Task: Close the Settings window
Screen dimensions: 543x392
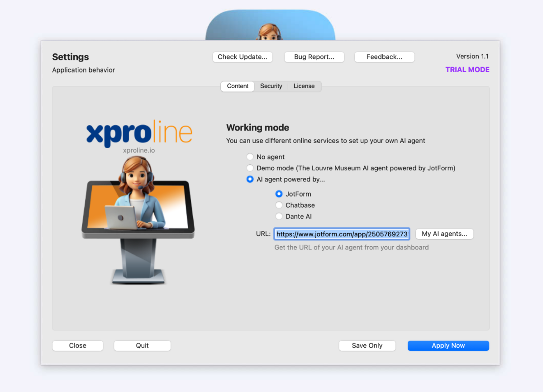Action: pyautogui.click(x=78, y=346)
